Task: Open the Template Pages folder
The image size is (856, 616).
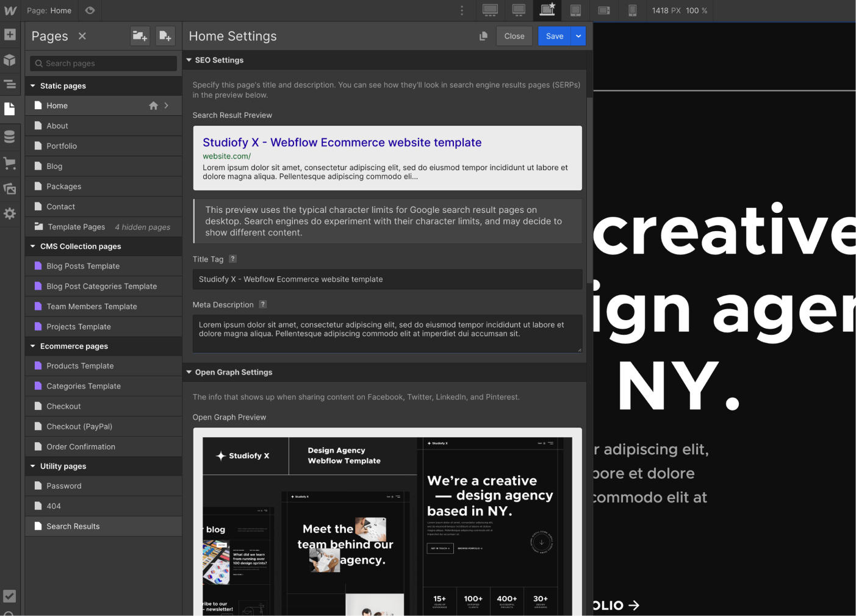Action: point(104,226)
